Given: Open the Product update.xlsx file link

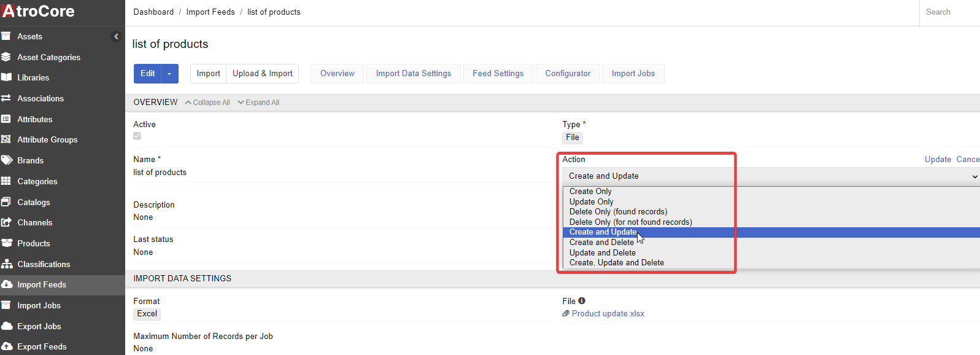Looking at the screenshot, I should 608,314.
